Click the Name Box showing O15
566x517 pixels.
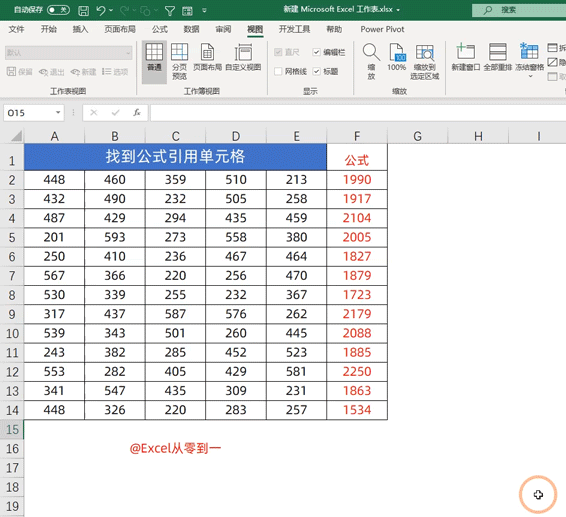pyautogui.click(x=29, y=113)
